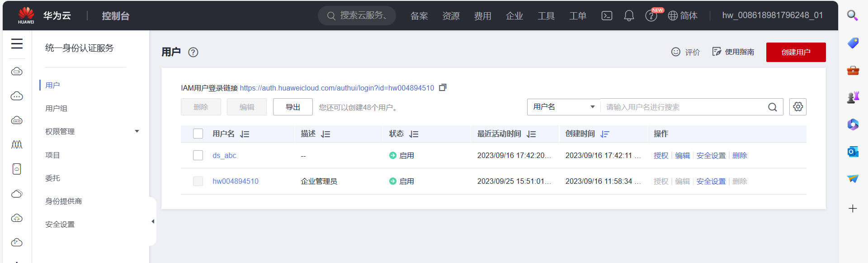
Task: Open 项目 in the side menu
Action: [52, 155]
